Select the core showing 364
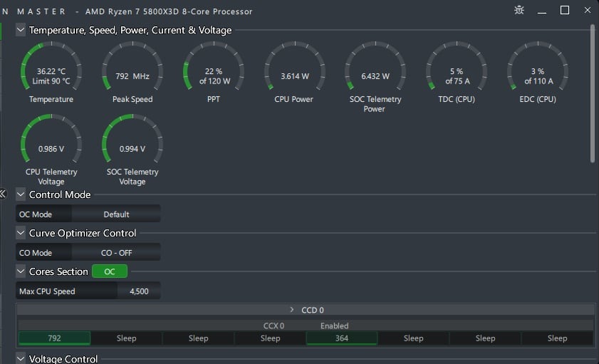This screenshot has width=599, height=364. [x=342, y=338]
